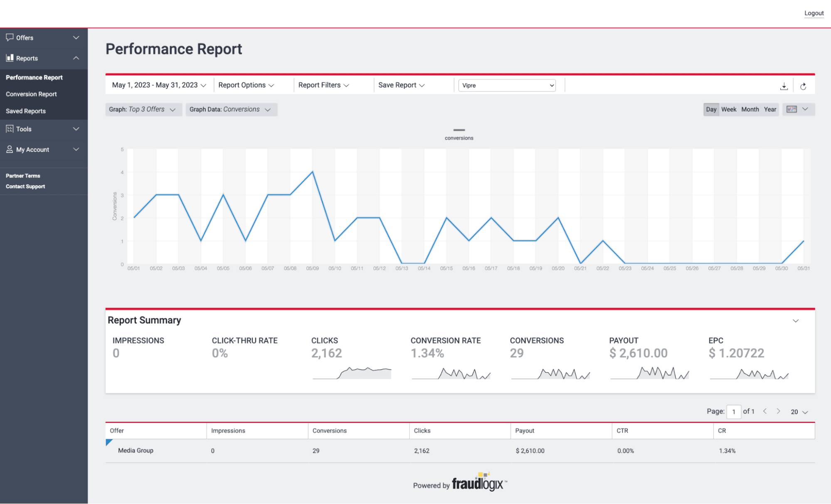Collapse the Report Summary section chevron
This screenshot has height=504, width=831.
(796, 321)
